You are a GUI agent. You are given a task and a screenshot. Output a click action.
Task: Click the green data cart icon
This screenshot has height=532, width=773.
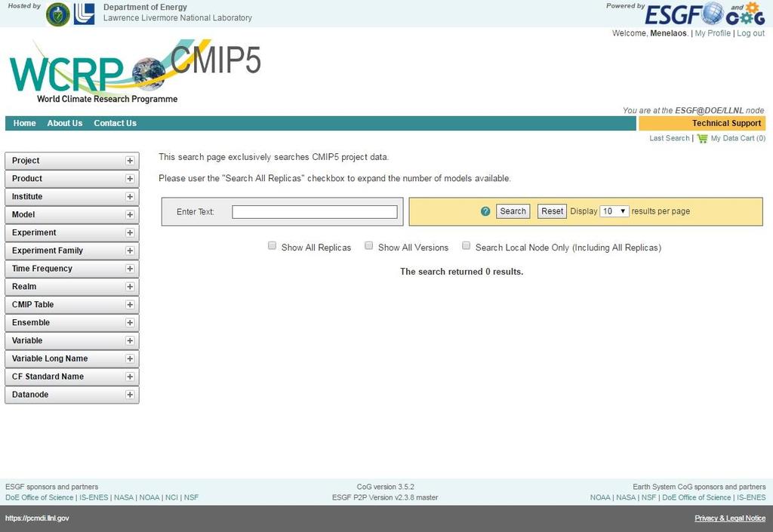coord(702,138)
